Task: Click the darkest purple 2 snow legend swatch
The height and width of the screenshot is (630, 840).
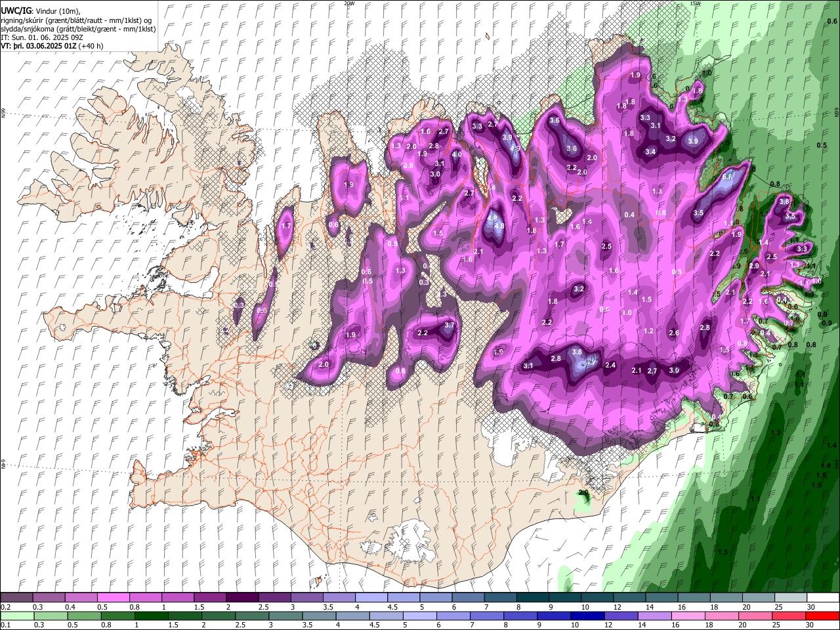Action: 243,598
